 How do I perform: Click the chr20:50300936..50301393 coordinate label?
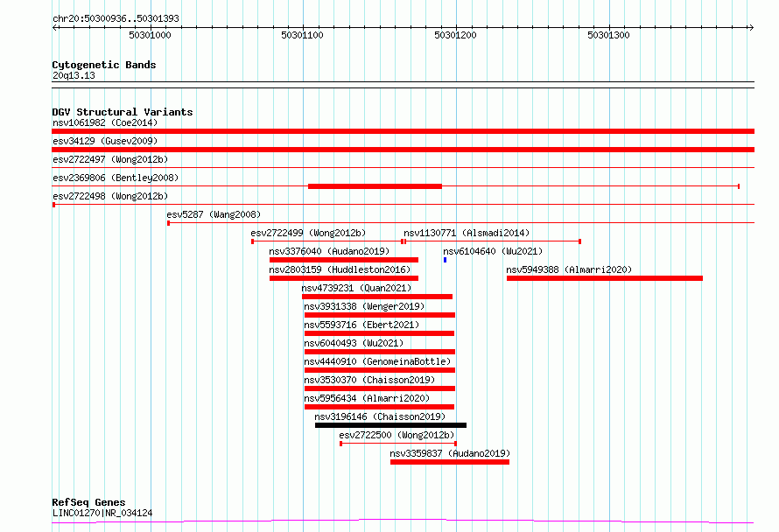tap(116, 19)
